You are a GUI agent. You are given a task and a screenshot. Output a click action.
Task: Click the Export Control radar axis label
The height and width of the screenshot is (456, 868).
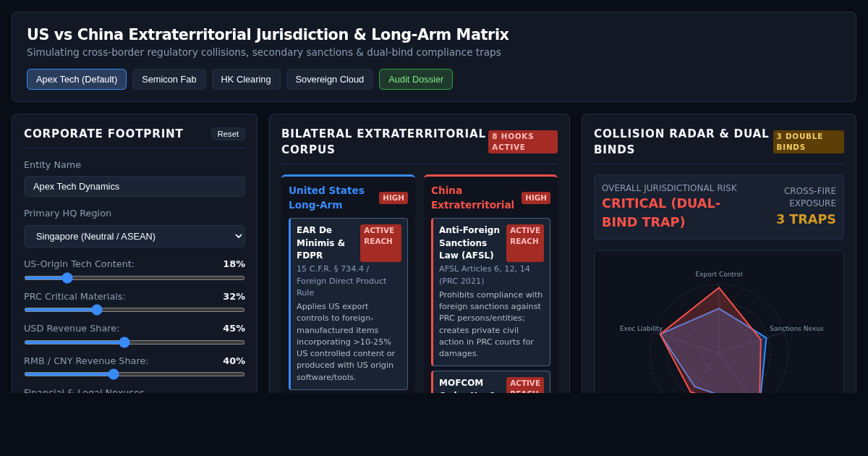pos(719,274)
